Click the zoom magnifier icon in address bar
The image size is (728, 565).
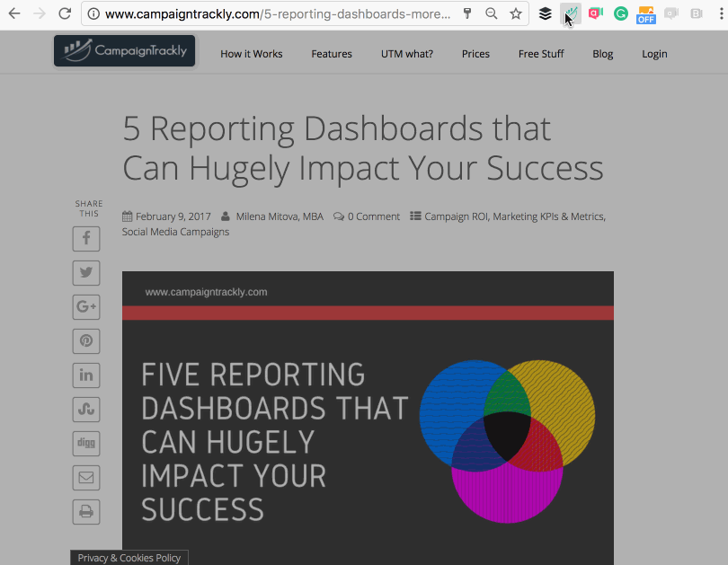pyautogui.click(x=492, y=13)
